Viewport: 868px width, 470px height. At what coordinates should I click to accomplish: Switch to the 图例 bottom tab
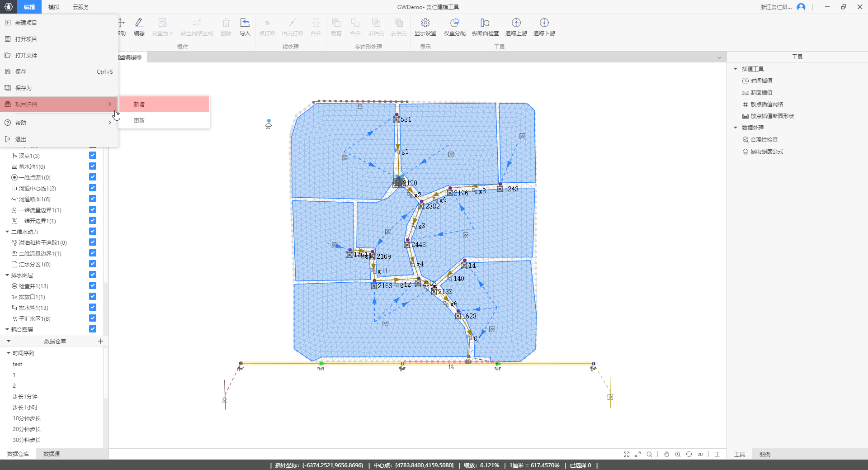[x=765, y=454]
